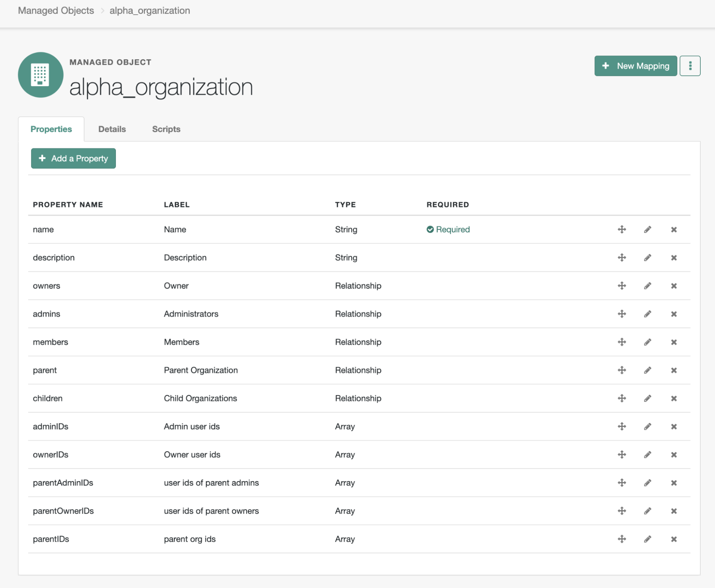Edit the parentAdminIDs property
The image size is (715, 588).
point(647,483)
